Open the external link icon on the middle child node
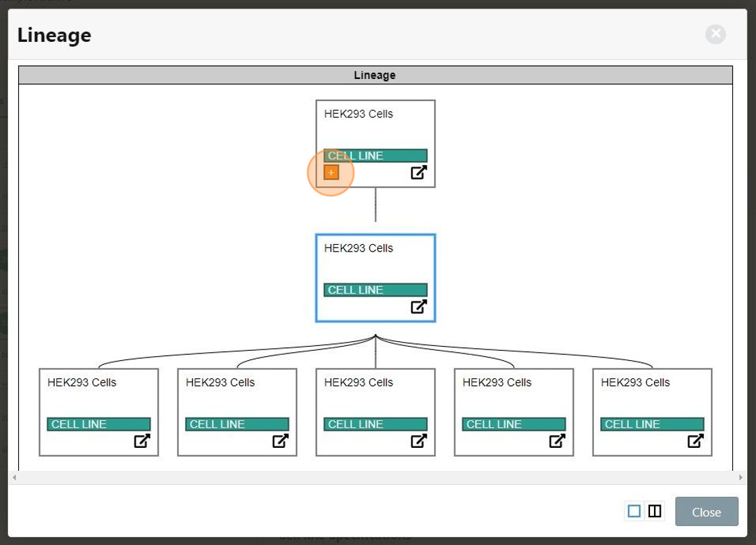The height and width of the screenshot is (545, 756). pyautogui.click(x=418, y=441)
